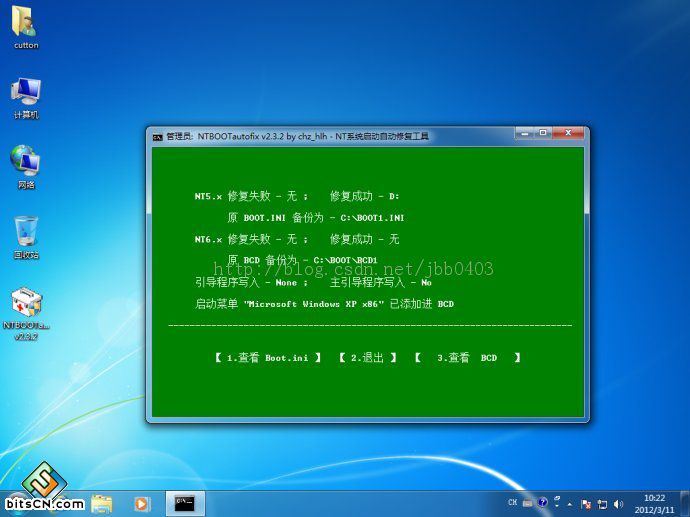Minimize the NTBOOTautofix window

[x=524, y=133]
